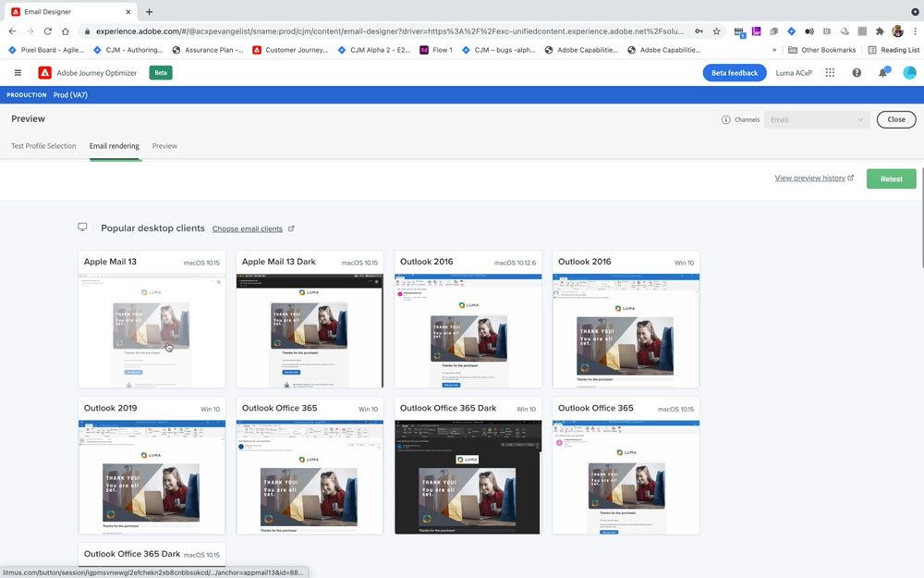Screen dimensions: 924x578
Task: Click the Popular desktop clients heading
Action: pyautogui.click(x=152, y=228)
